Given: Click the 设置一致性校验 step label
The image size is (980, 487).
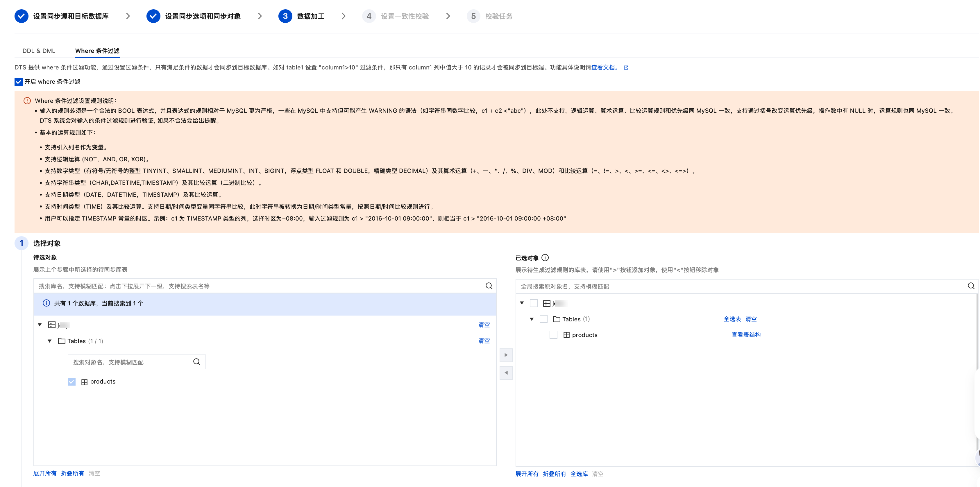Looking at the screenshot, I should [405, 16].
